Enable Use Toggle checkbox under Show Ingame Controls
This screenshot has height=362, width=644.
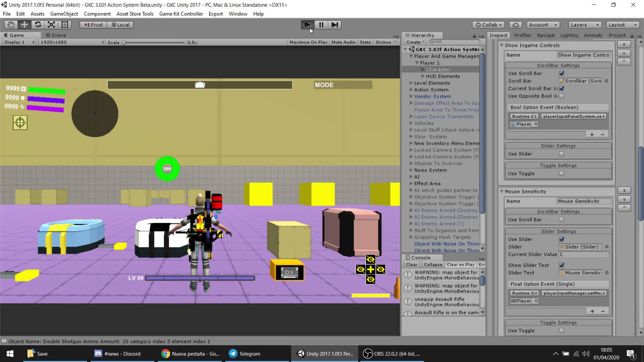click(561, 174)
